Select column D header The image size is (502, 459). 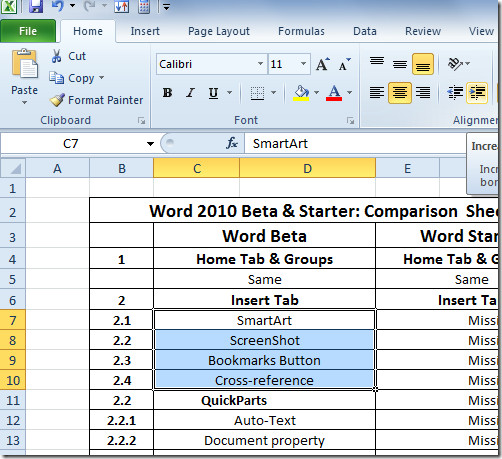coord(307,168)
